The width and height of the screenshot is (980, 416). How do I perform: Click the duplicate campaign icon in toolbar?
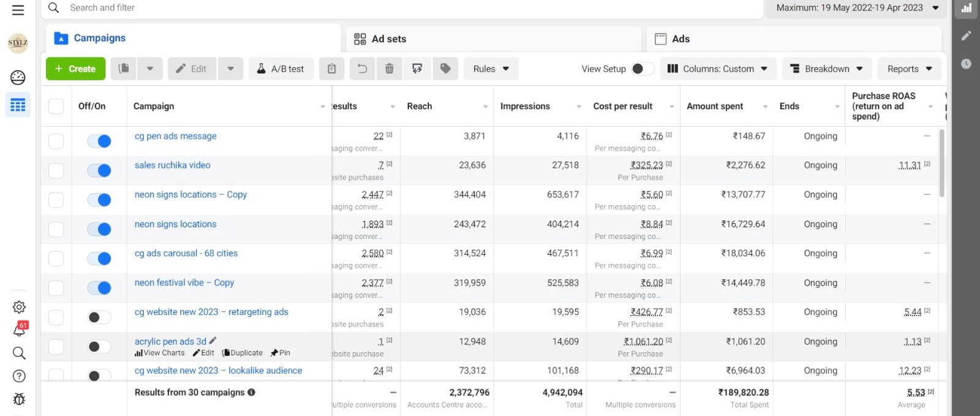click(124, 69)
